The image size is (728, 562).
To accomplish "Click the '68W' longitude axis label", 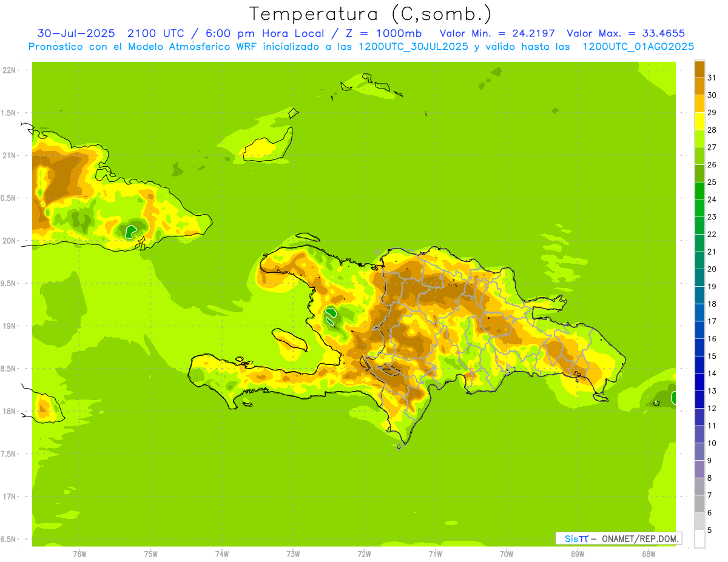I will click(649, 554).
